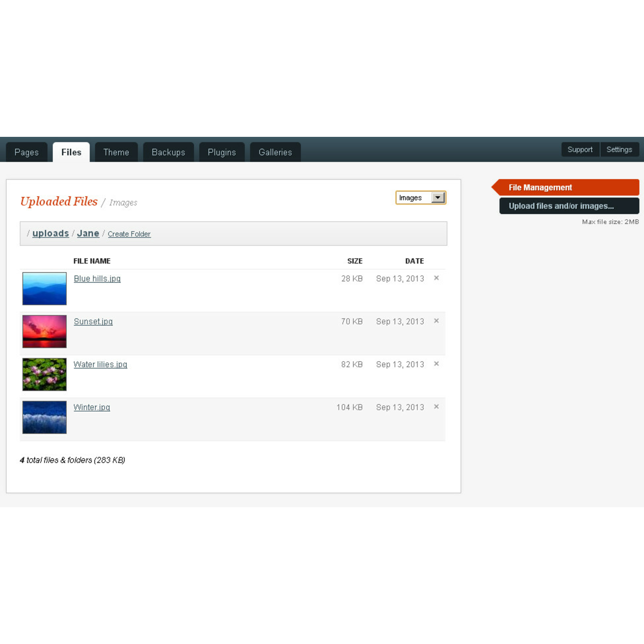Image resolution: width=644 pixels, height=644 pixels.
Task: Open the Jane folder breadcrumb
Action: click(x=88, y=233)
